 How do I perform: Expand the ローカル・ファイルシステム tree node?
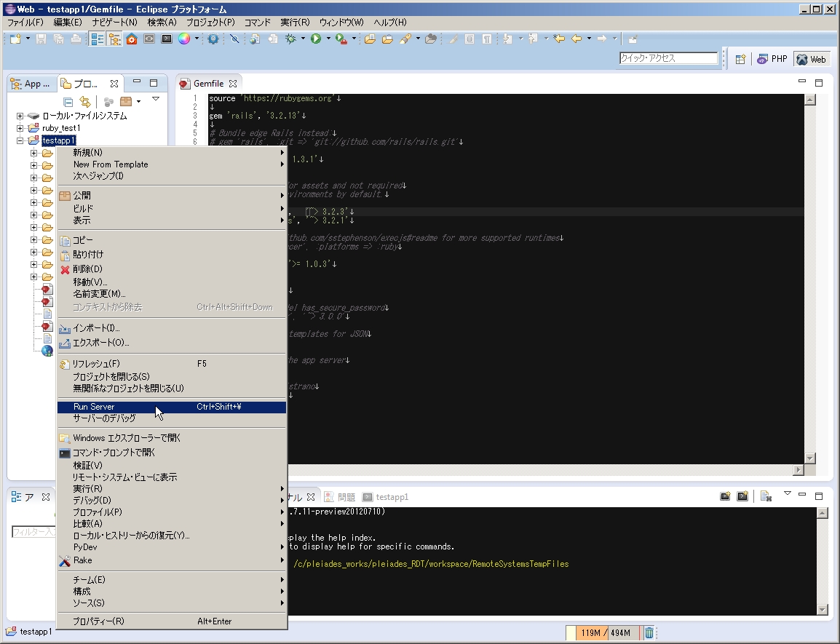[x=20, y=116]
